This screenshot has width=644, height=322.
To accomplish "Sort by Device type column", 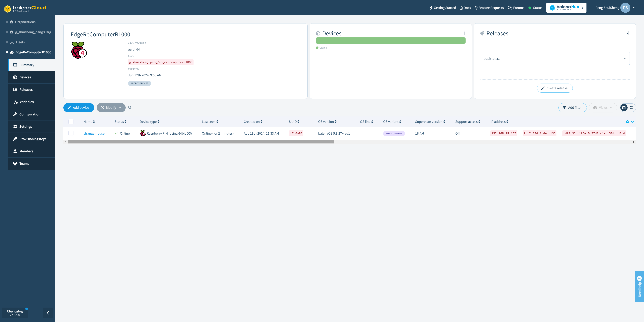I will (149, 122).
